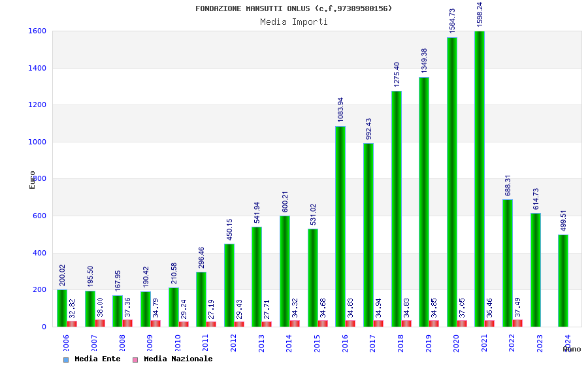Click the Media Nazionale pink legend swatch

point(135,360)
